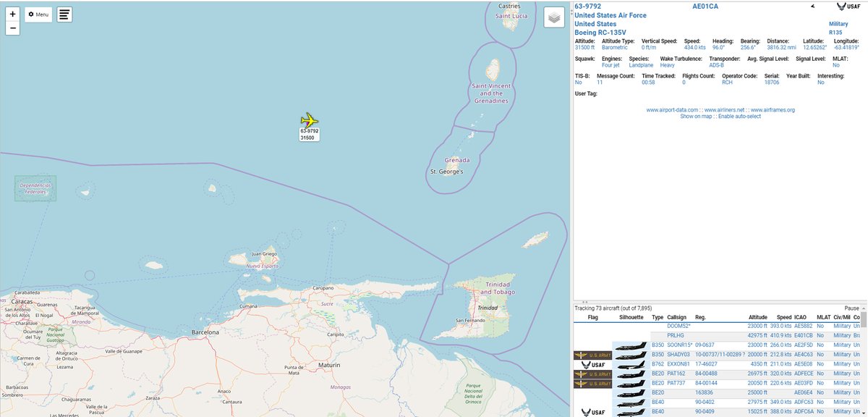Click the USAF flag in EXXON81 row

(x=592, y=365)
